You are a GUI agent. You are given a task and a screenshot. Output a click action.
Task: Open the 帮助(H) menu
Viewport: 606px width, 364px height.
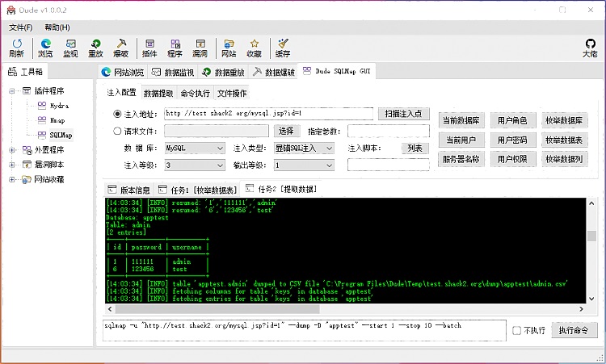coord(57,27)
